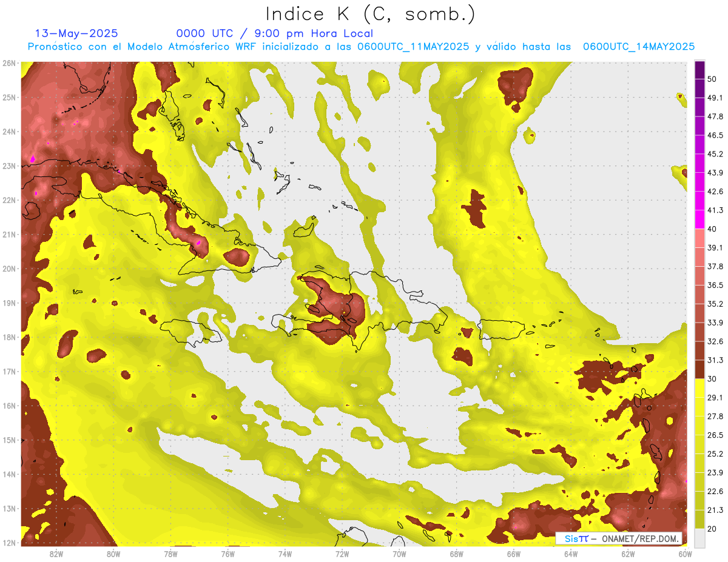Click the 47.8 color bar label
Image resolution: width=728 pixels, height=562 pixels.
[x=716, y=116]
